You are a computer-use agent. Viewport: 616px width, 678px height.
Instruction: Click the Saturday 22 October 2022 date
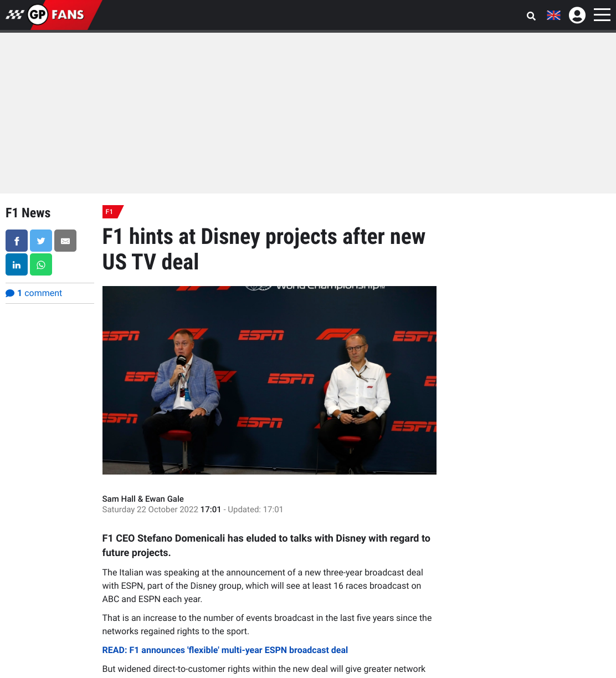(x=150, y=509)
